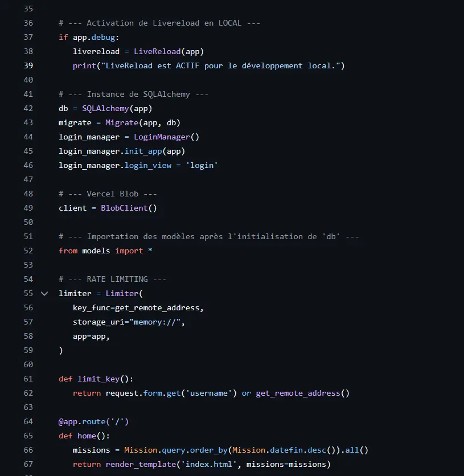The height and width of the screenshot is (476, 464).
Task: Click the '# --- RATE LIMITING ---' comment
Action: click(112, 279)
